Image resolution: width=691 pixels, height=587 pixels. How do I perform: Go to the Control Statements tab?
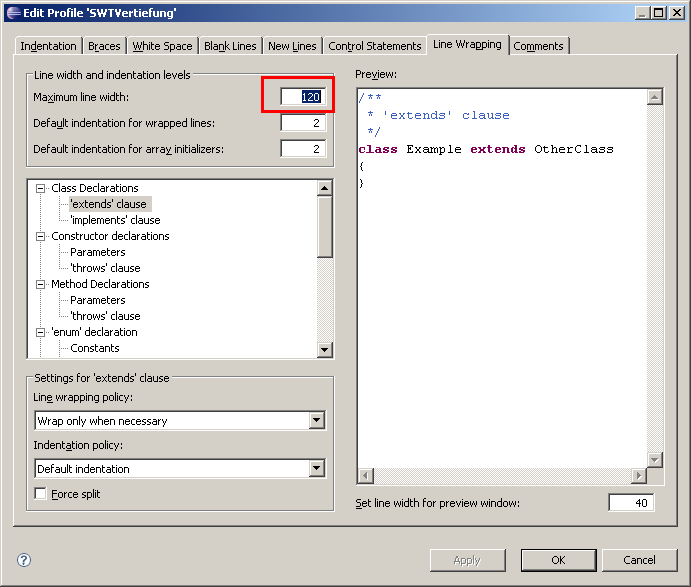(374, 46)
